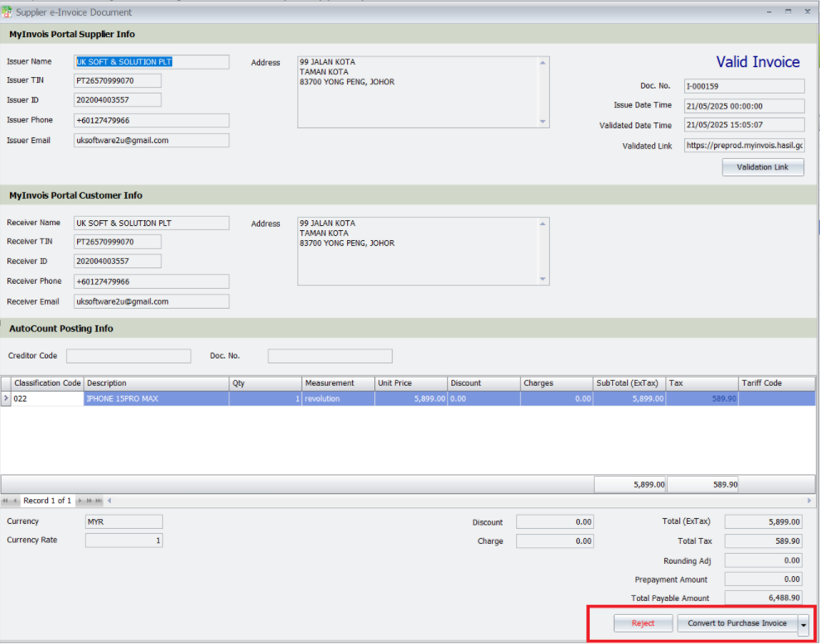Image resolution: width=820 pixels, height=644 pixels.
Task: Click the Receiver Email field
Action: click(151, 301)
